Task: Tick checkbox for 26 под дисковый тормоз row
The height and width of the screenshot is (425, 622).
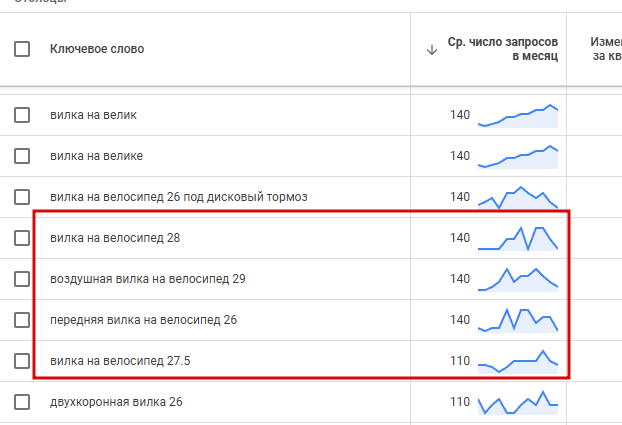Action: 22,197
